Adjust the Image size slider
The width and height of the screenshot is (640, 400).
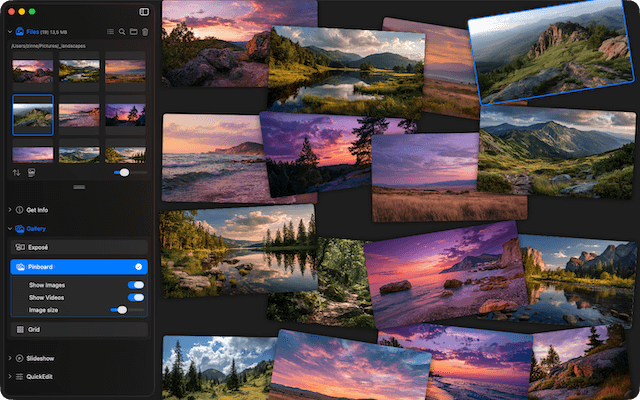point(122,310)
